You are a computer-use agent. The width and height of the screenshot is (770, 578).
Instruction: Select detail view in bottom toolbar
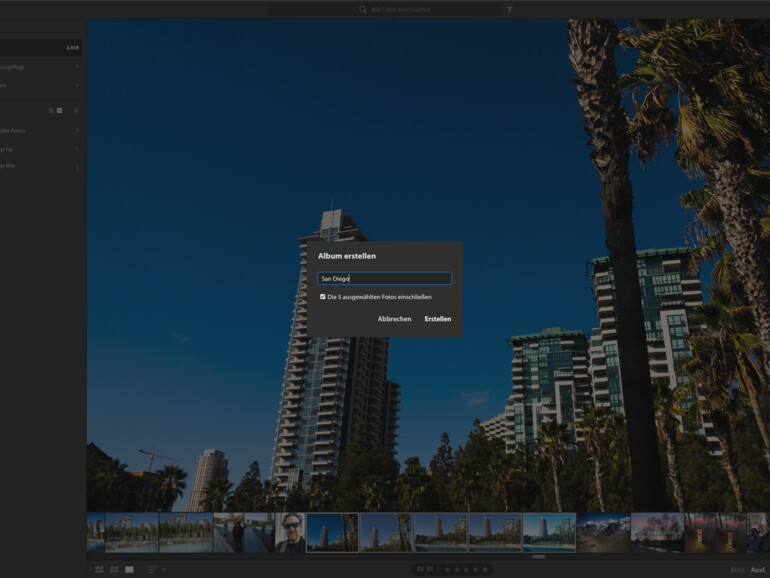(129, 569)
